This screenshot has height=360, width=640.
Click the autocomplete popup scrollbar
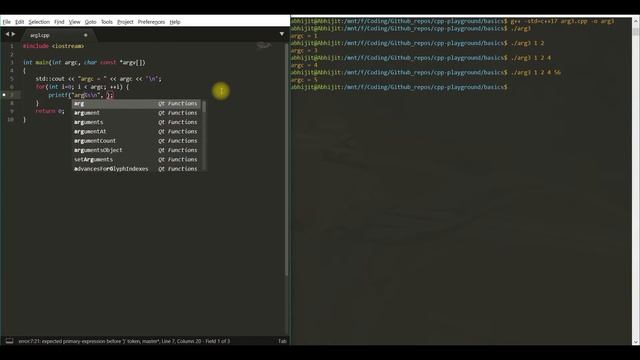203,136
